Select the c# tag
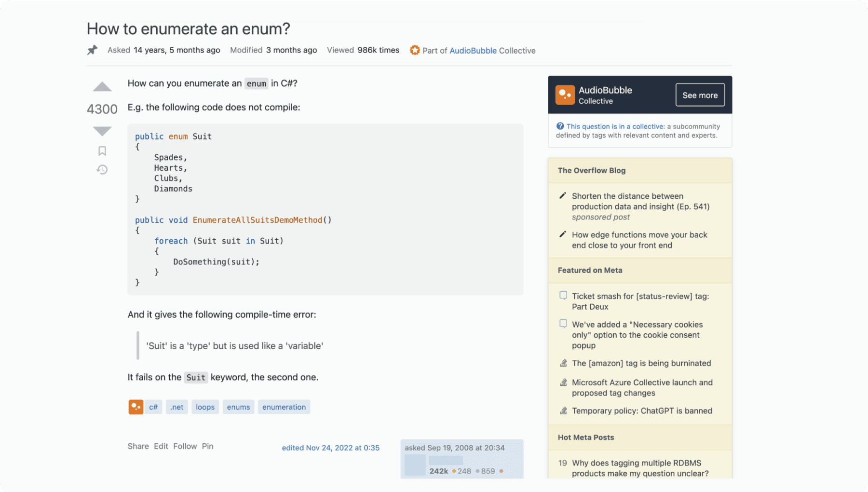The height and width of the screenshot is (492, 868). coord(153,407)
